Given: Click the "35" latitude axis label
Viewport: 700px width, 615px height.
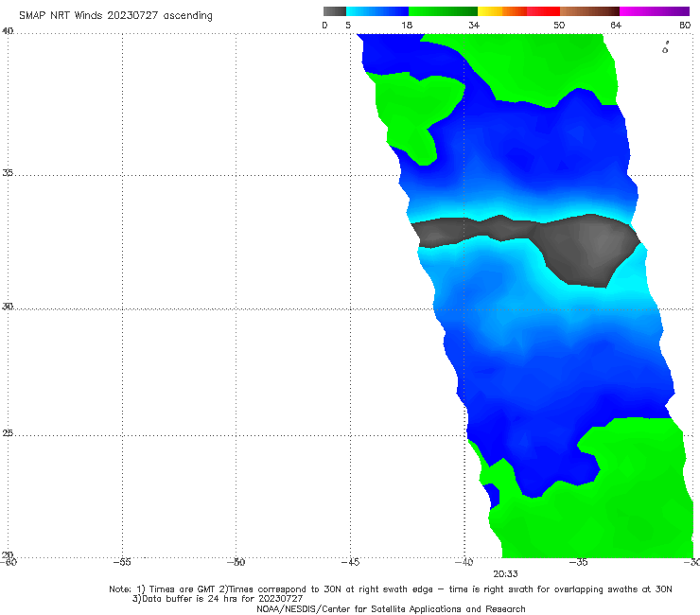Looking at the screenshot, I should pos(8,172).
